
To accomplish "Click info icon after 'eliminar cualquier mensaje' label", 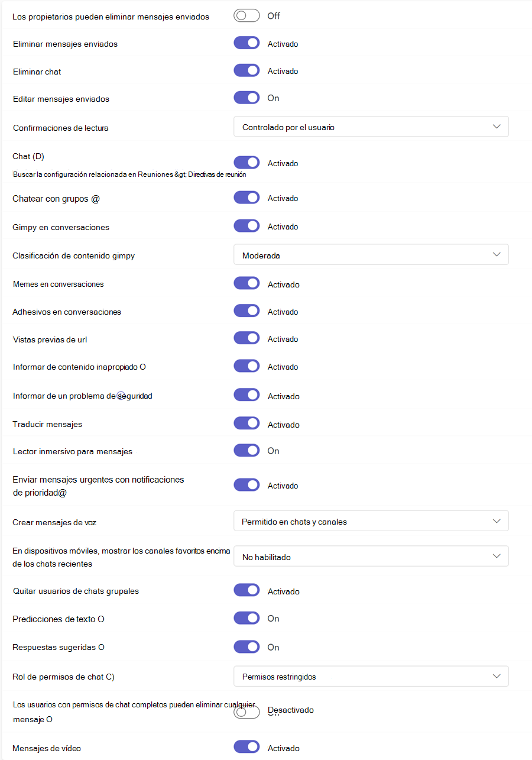I will [50, 720].
